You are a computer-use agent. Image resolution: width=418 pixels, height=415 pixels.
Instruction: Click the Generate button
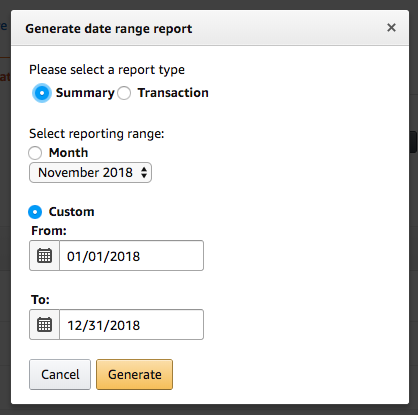135,374
